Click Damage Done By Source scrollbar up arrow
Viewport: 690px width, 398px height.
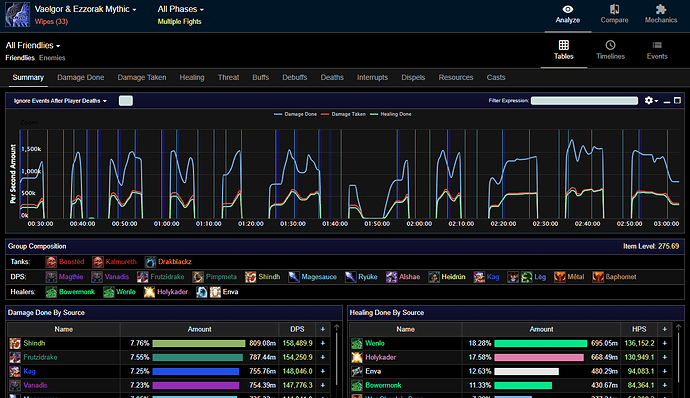click(x=337, y=328)
